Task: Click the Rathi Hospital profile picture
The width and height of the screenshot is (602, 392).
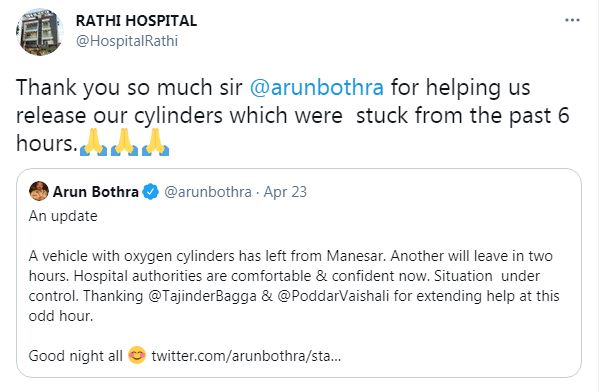Action: pos(39,32)
